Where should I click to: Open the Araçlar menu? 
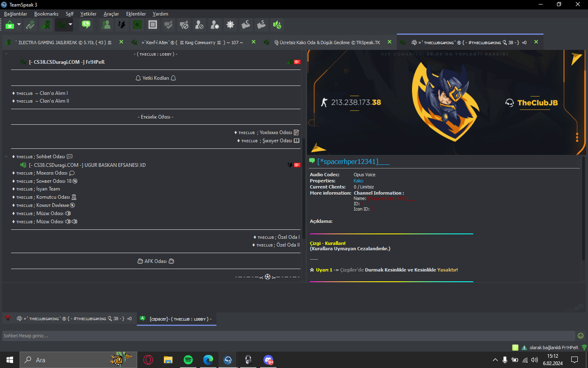(111, 14)
